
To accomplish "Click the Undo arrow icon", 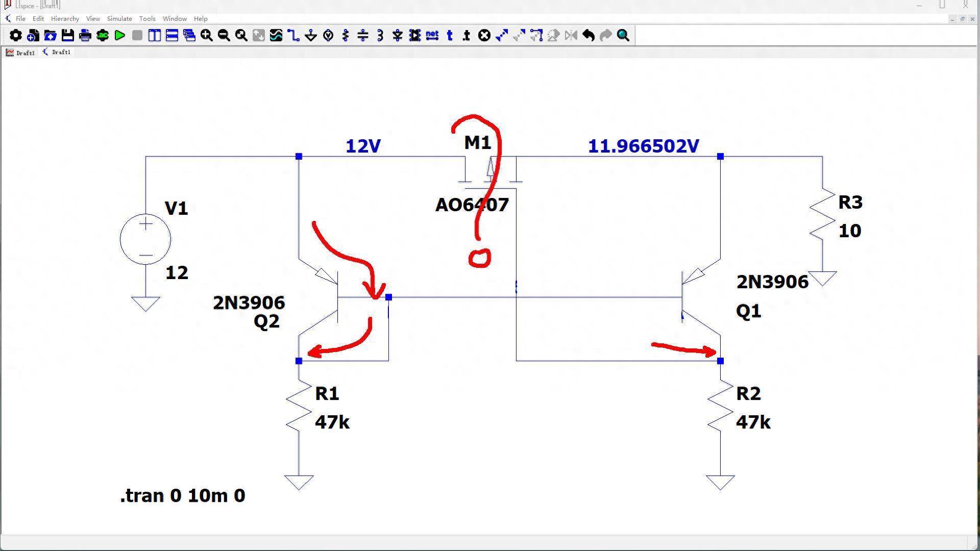I will coord(589,36).
